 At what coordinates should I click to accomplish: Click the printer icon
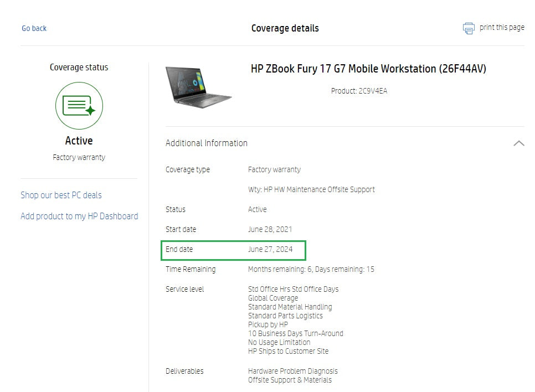[469, 28]
